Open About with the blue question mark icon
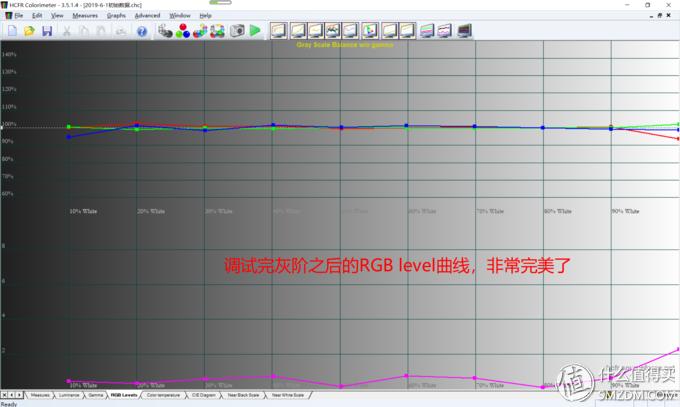Screen dimensions: 680x407 142,31
